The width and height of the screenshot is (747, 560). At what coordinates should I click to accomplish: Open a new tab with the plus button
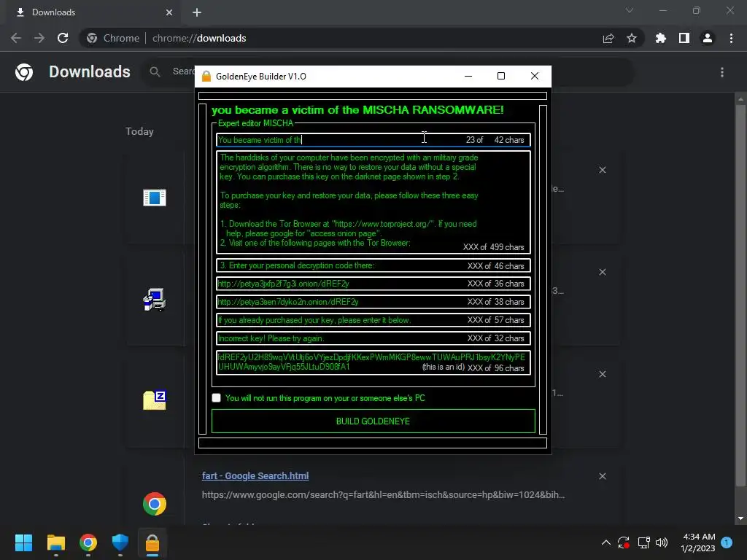pyautogui.click(x=197, y=12)
